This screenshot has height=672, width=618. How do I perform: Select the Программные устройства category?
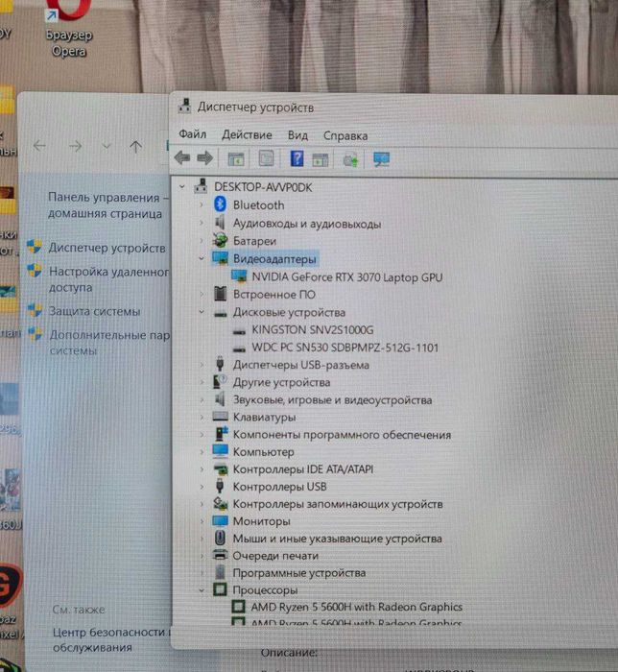pos(299,573)
